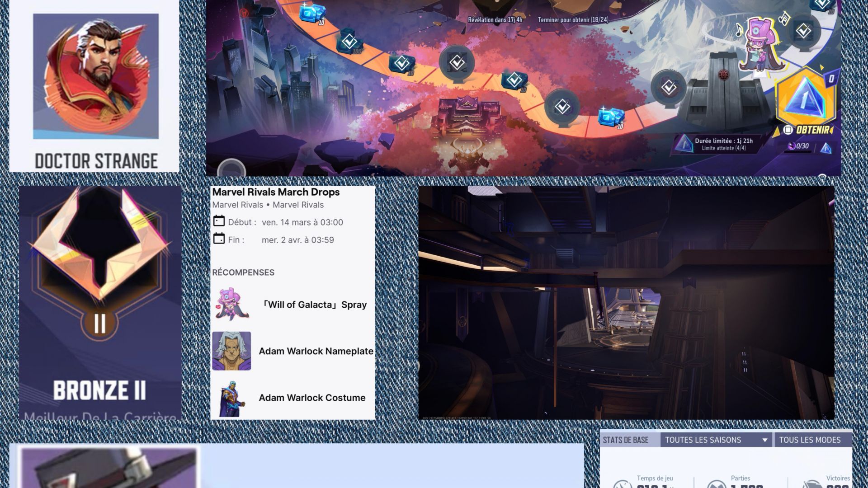Viewport: 868px width, 488px height.
Task: Open Marvel Rivals March Drops title
Action: [276, 192]
